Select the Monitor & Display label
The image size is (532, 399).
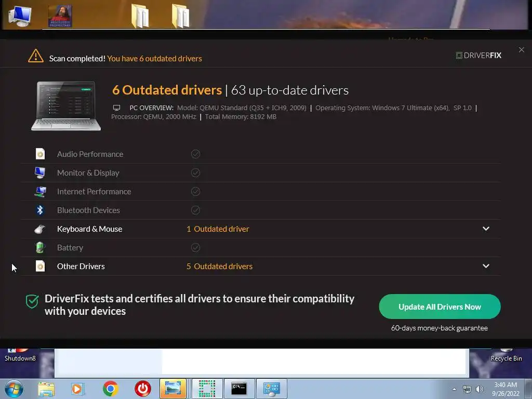88,172
